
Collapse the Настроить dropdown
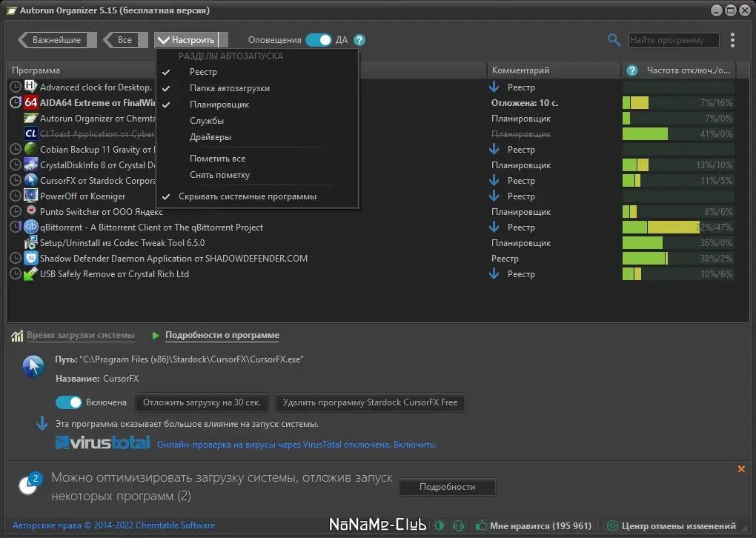tap(191, 40)
